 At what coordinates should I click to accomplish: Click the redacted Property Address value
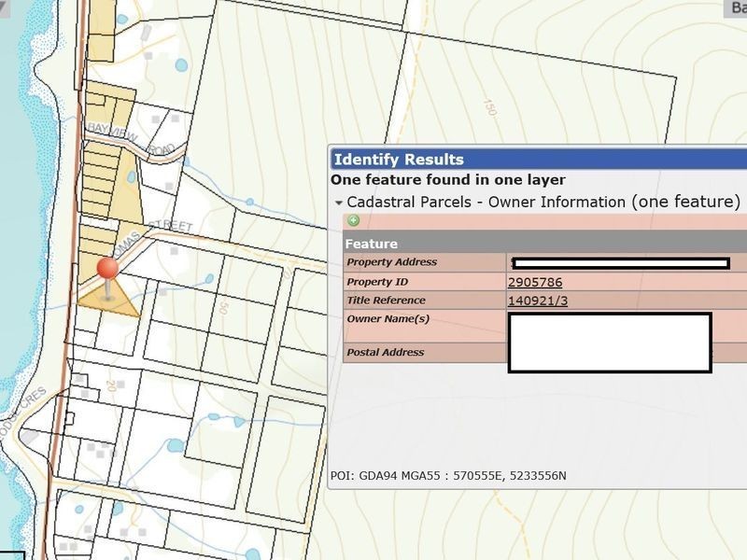[x=621, y=263]
